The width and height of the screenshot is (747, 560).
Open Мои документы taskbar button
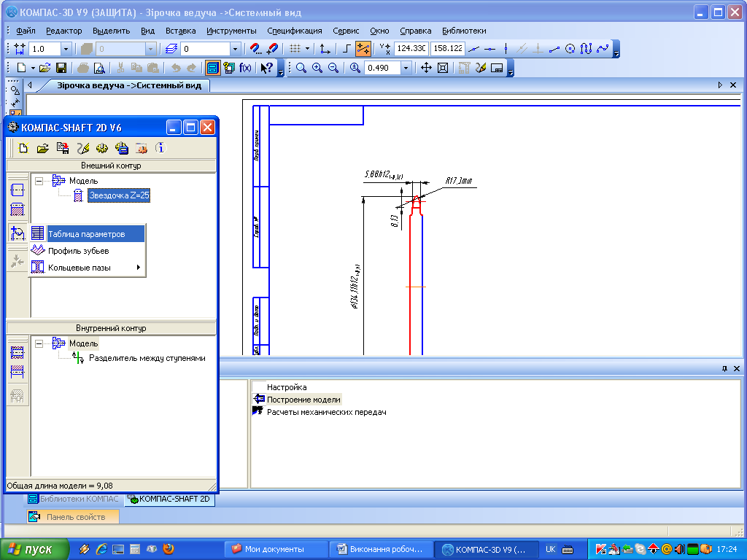tap(275, 550)
